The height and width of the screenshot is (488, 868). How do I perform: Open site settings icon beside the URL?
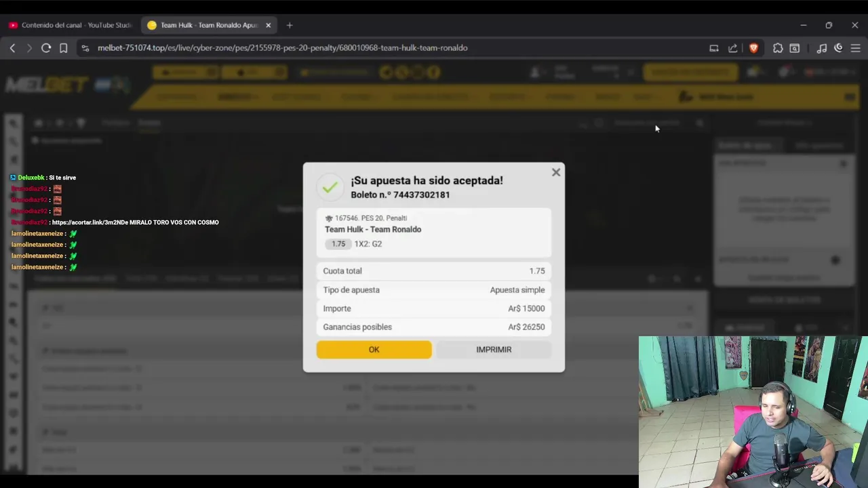(85, 48)
